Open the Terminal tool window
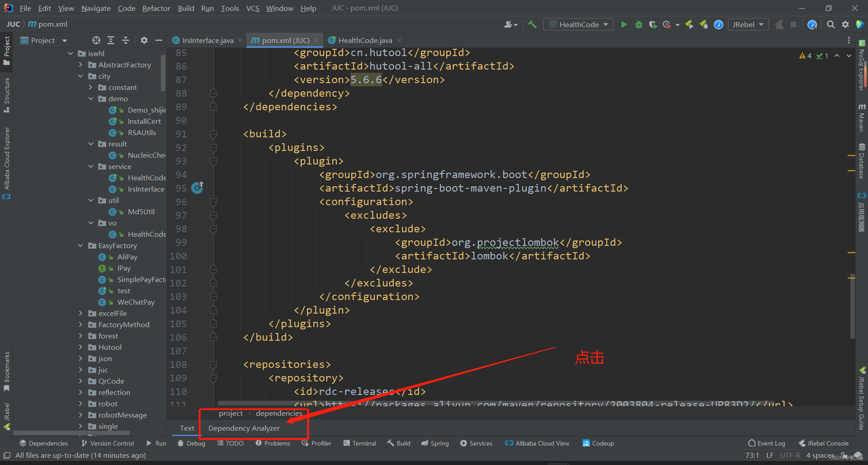This screenshot has height=465, width=868. [359, 443]
